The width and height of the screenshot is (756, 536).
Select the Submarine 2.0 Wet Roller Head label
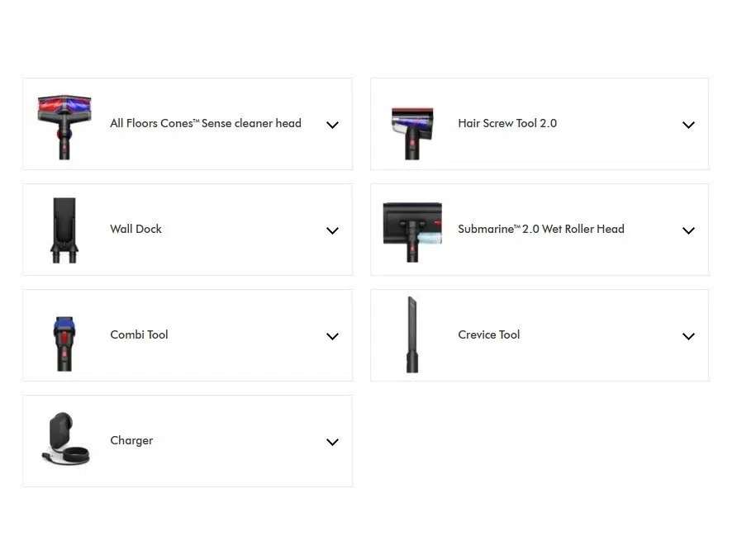(541, 229)
